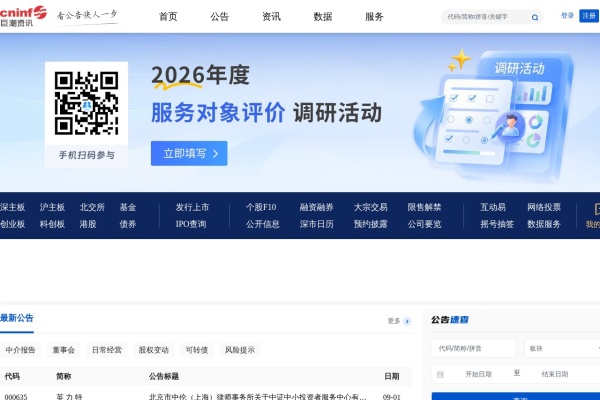The image size is (600, 400).
Task: Click the search magnifier icon
Action: click(x=535, y=17)
